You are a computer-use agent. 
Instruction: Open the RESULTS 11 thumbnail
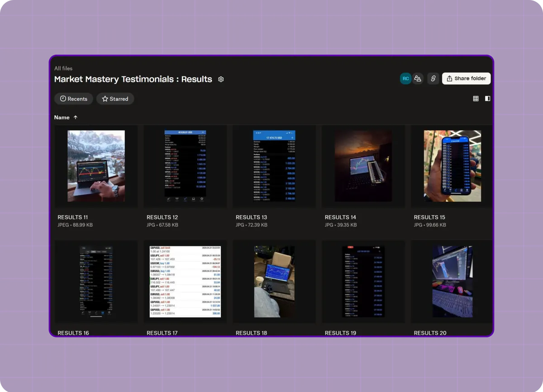pos(96,166)
